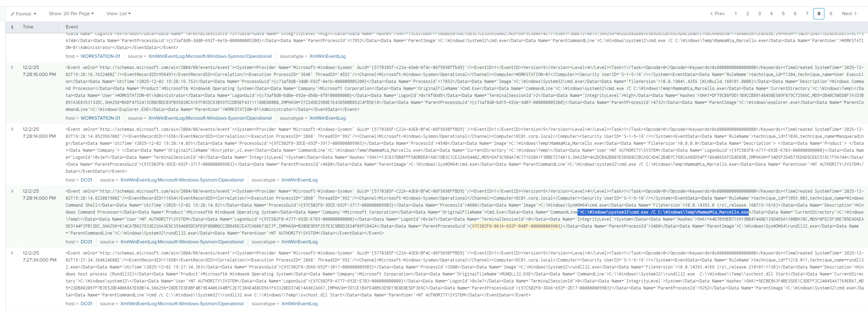Go to the next results page with Next
The image size is (868, 310).
(x=849, y=13)
